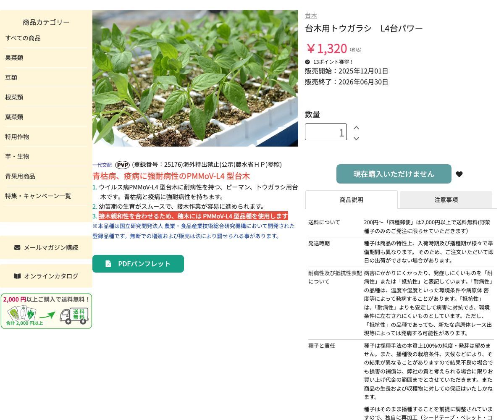Click inside the quantity input field
This screenshot has width=504, height=420.
coord(326,132)
